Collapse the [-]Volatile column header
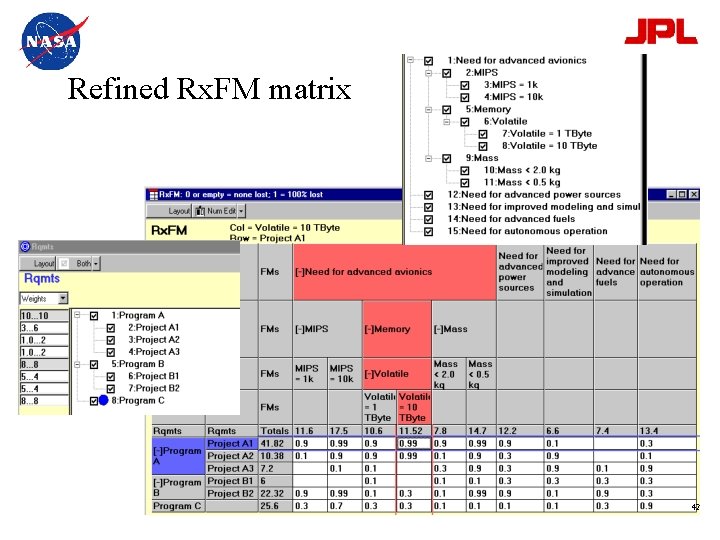The height and width of the screenshot is (540, 720). 397,374
